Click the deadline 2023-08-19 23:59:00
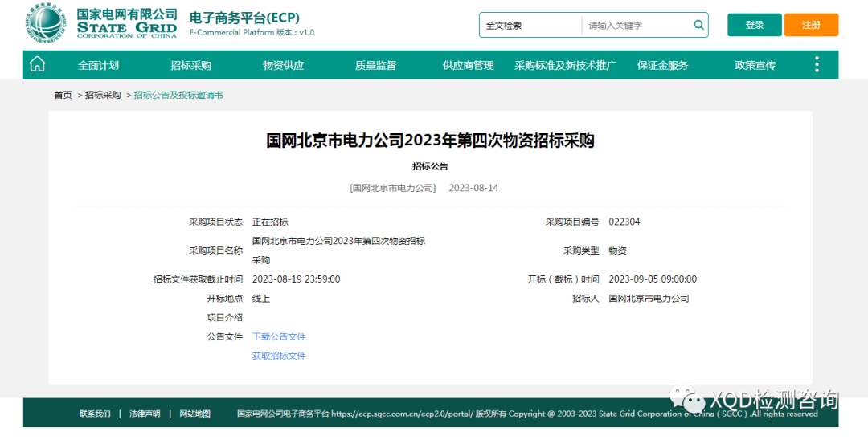The image size is (868, 440). pos(296,279)
